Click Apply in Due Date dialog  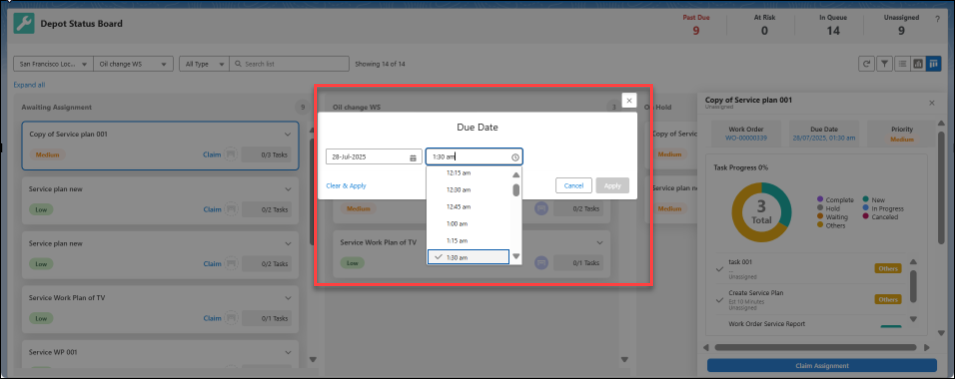[613, 185]
